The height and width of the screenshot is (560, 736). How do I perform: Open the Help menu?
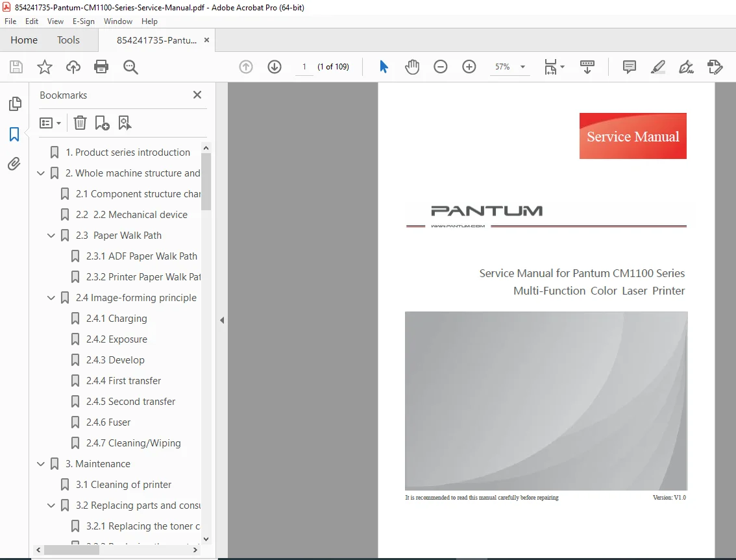pos(149,21)
